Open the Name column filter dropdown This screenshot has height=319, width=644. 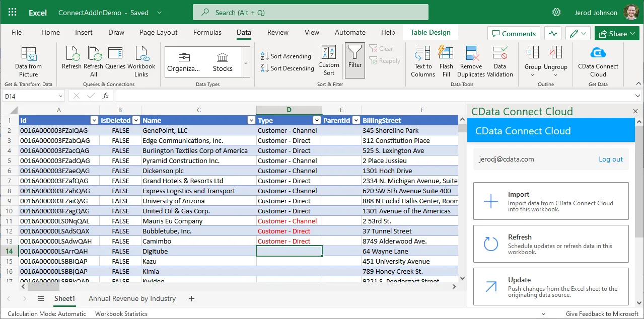(251, 120)
